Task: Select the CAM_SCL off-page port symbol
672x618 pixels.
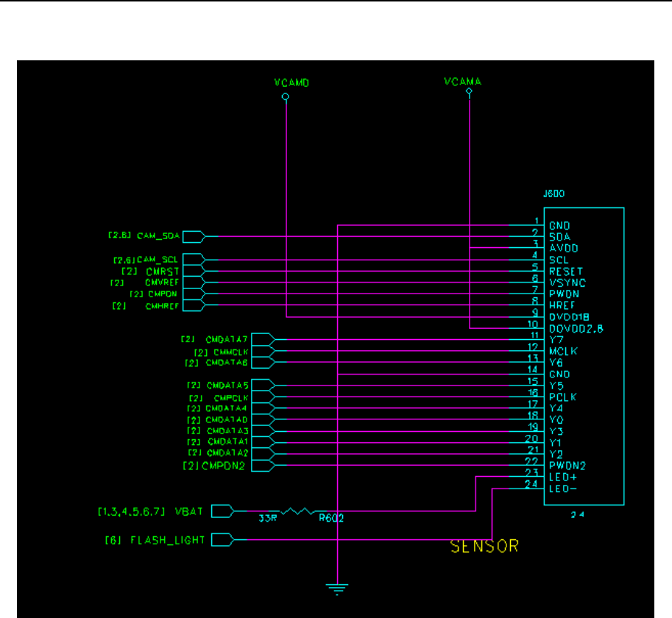Action: pyautogui.click(x=194, y=260)
